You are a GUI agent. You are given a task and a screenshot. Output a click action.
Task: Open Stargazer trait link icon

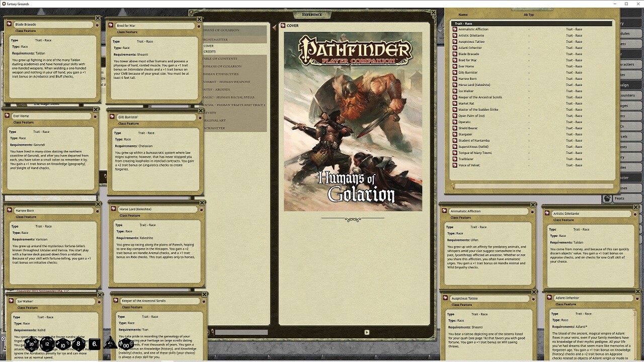click(455, 134)
